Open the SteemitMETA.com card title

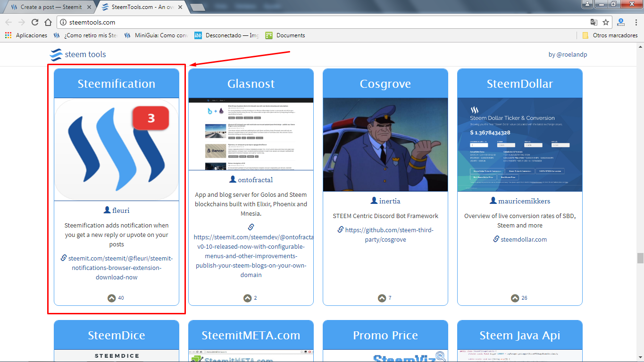point(251,335)
